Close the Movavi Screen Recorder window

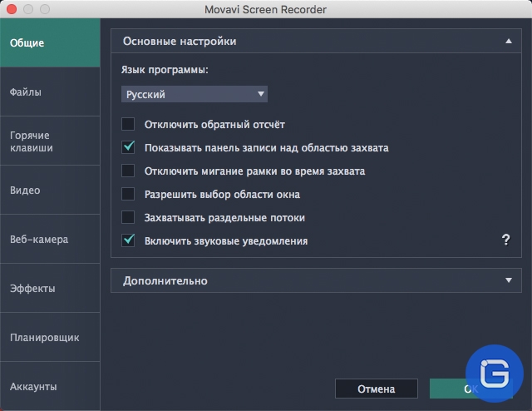coord(12,9)
